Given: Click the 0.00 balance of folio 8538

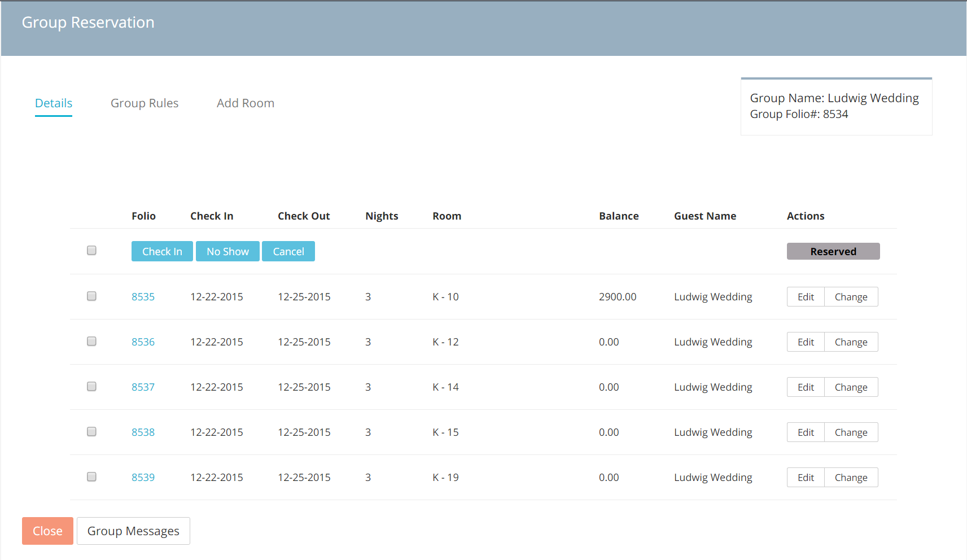Looking at the screenshot, I should pos(609,432).
